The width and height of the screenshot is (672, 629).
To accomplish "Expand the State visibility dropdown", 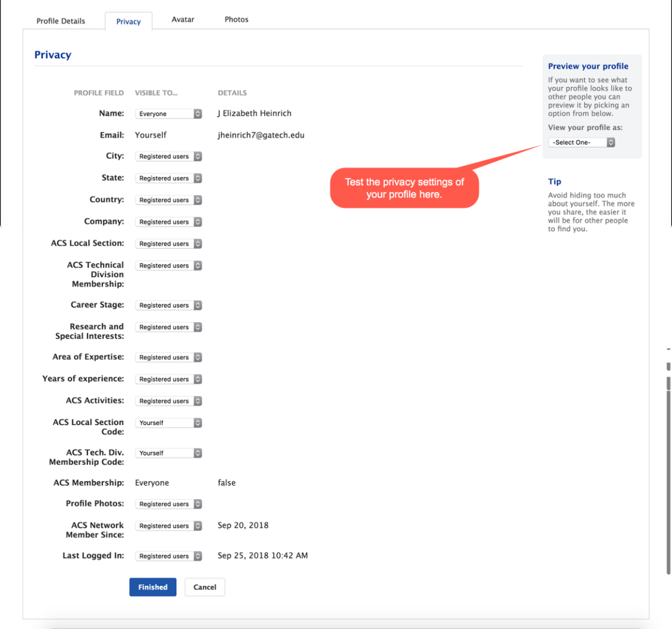I will tap(168, 178).
